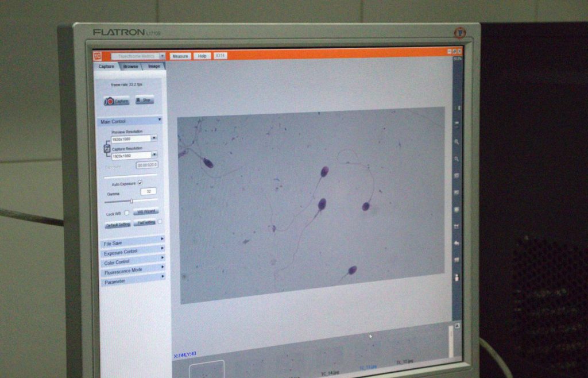Select the first thumbnail in the strip
This screenshot has width=588, height=378.
pyautogui.click(x=207, y=369)
